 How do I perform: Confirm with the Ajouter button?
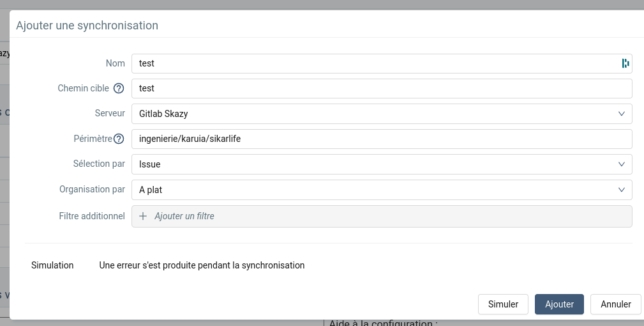(559, 304)
